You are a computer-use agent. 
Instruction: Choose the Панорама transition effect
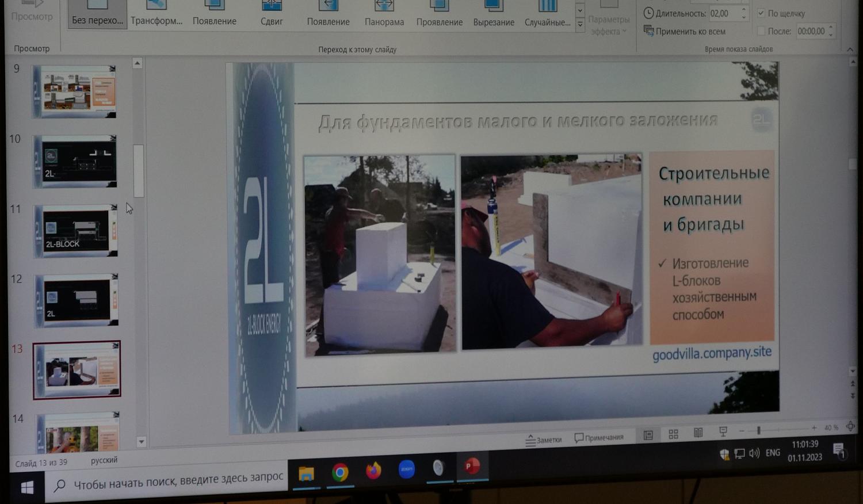384,13
